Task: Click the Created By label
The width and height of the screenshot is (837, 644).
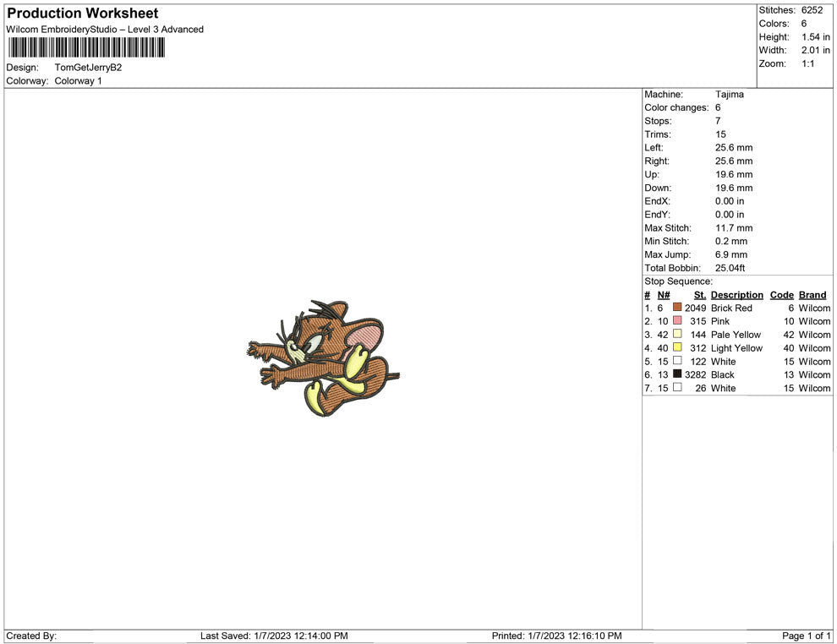Action: pos(31,636)
